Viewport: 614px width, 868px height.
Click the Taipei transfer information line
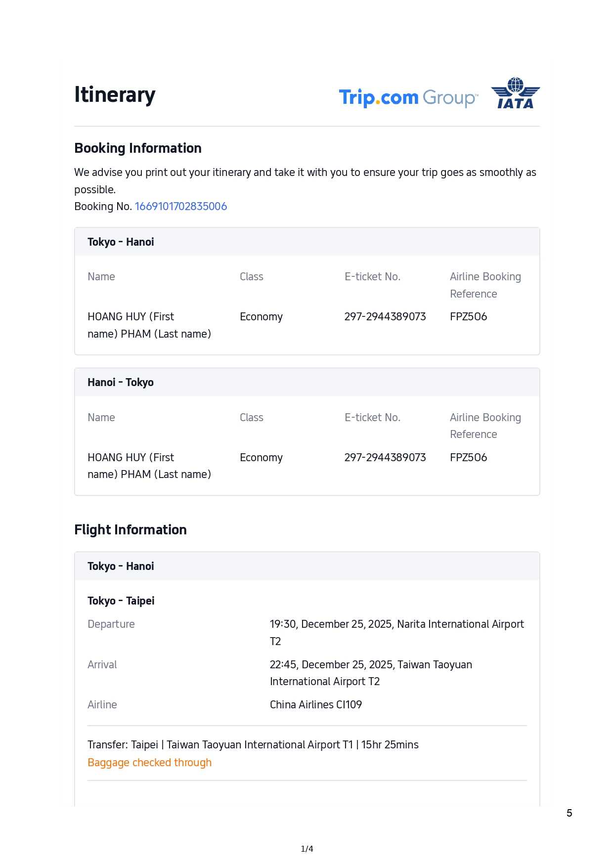253,744
